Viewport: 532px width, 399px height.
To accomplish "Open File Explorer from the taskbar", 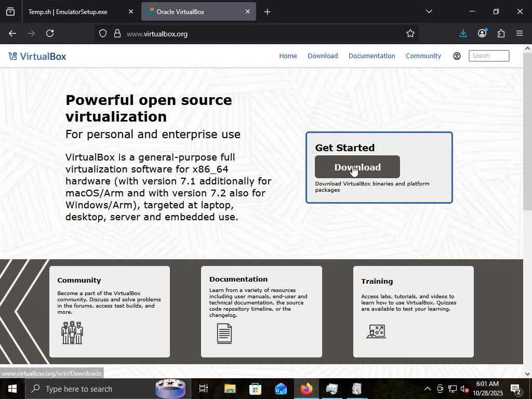I will [230, 389].
